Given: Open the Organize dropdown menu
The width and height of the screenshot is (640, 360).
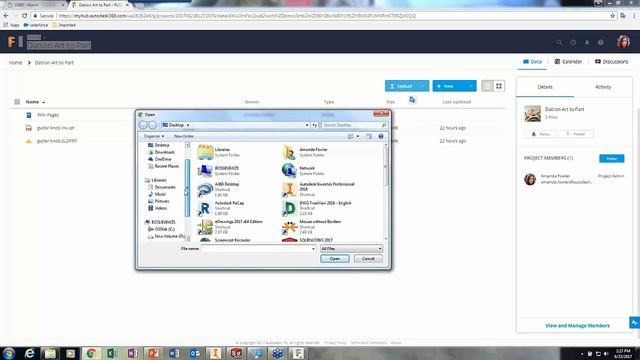Looking at the screenshot, I should tap(154, 136).
